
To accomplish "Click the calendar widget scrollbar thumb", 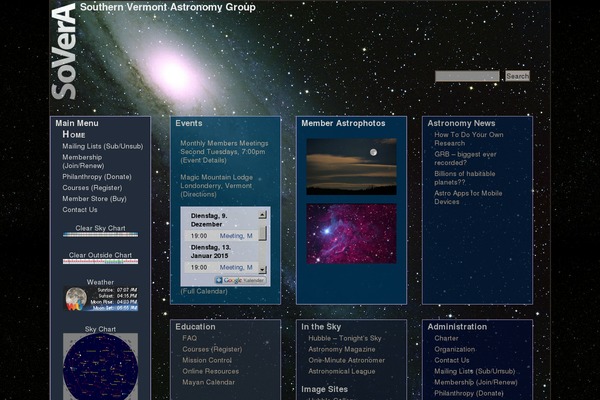I will [262, 233].
